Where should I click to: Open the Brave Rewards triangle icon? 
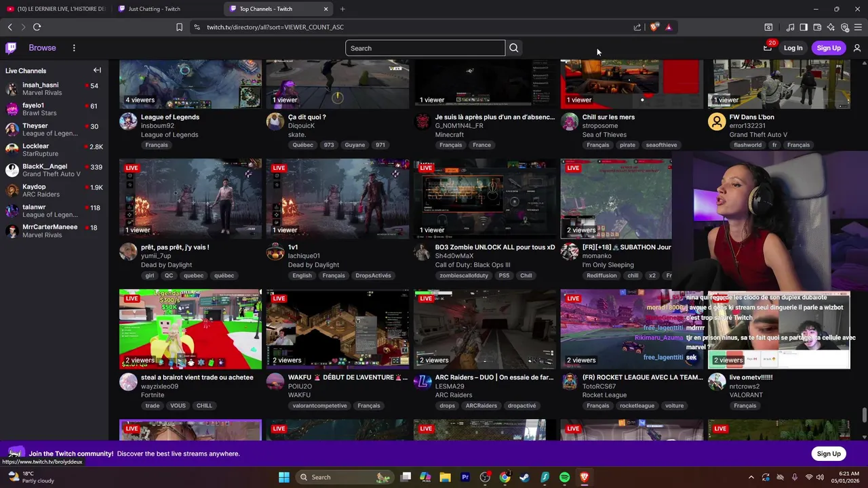tap(669, 27)
